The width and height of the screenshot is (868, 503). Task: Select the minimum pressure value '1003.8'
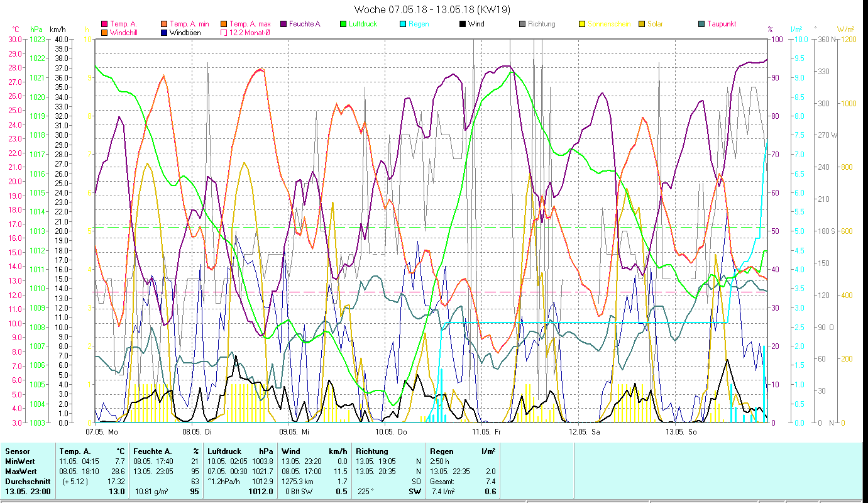click(262, 462)
